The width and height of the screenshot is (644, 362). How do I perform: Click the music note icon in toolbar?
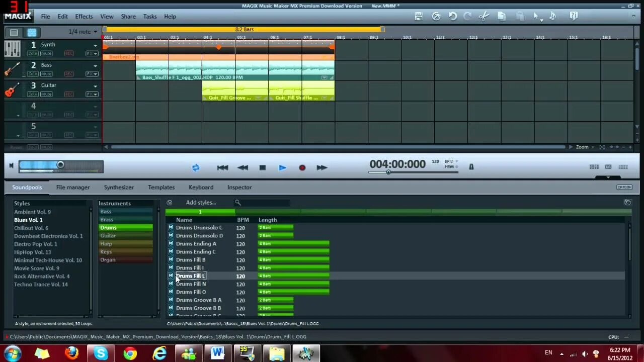pos(552,16)
